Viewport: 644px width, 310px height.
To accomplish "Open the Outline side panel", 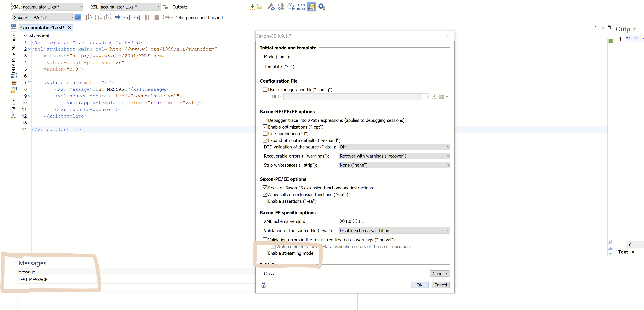I will tap(14, 109).
